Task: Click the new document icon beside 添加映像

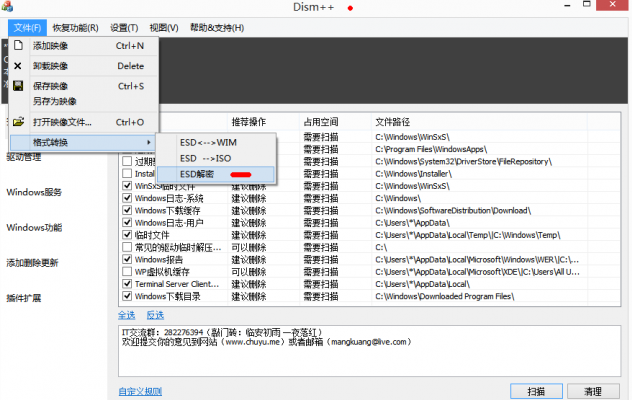Action: (18, 45)
